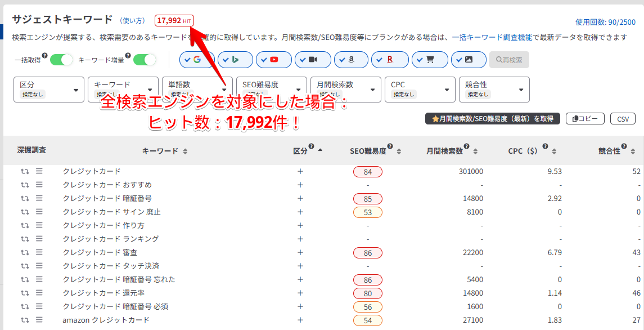The height and width of the screenshot is (330, 644).
Task: Open the 区分 filter dropdown
Action: coord(48,90)
